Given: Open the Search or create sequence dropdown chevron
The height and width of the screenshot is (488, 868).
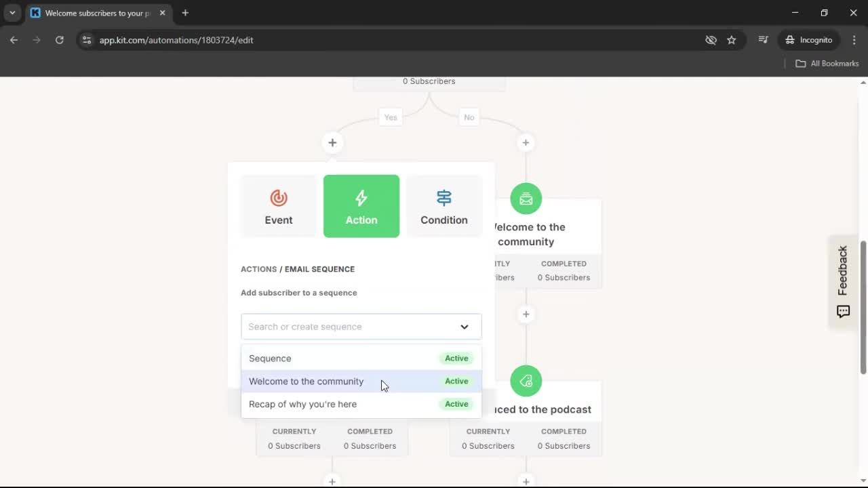Looking at the screenshot, I should coord(465,327).
